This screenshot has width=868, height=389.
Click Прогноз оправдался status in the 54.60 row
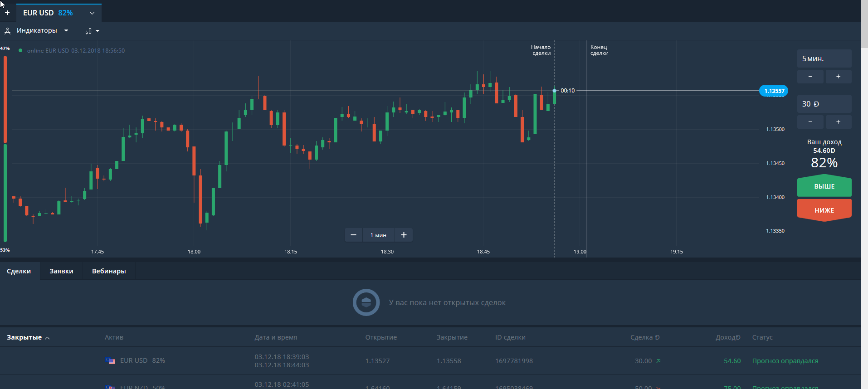coord(785,361)
